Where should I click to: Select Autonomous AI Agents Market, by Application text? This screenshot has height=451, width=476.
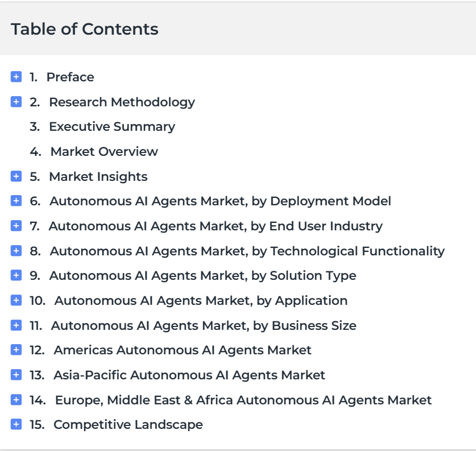click(x=201, y=301)
